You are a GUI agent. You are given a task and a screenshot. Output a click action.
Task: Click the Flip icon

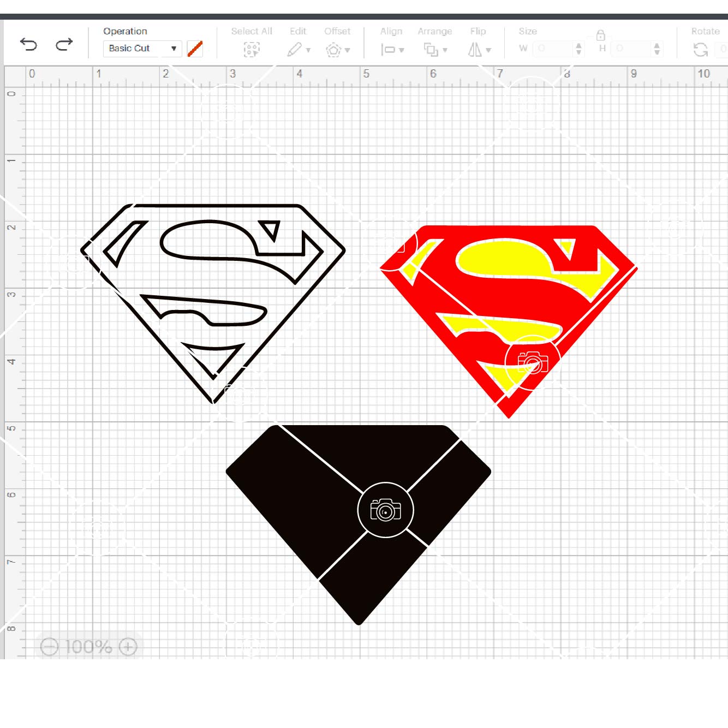pos(475,50)
